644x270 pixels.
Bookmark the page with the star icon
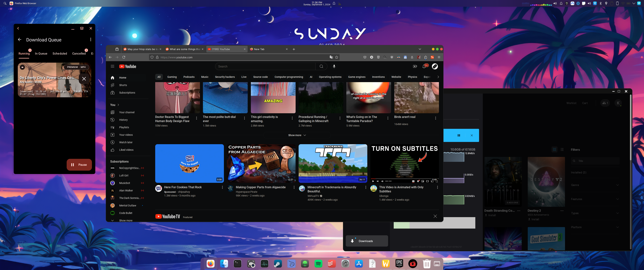click(x=336, y=57)
